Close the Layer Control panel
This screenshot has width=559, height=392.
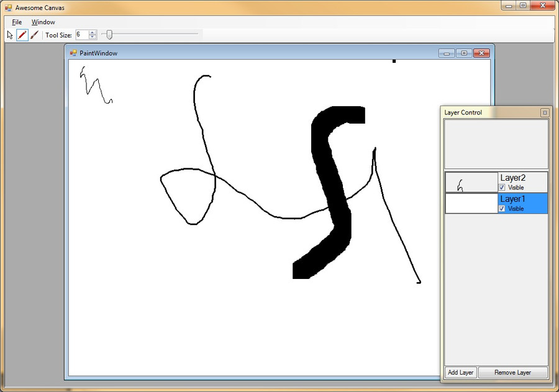click(545, 112)
